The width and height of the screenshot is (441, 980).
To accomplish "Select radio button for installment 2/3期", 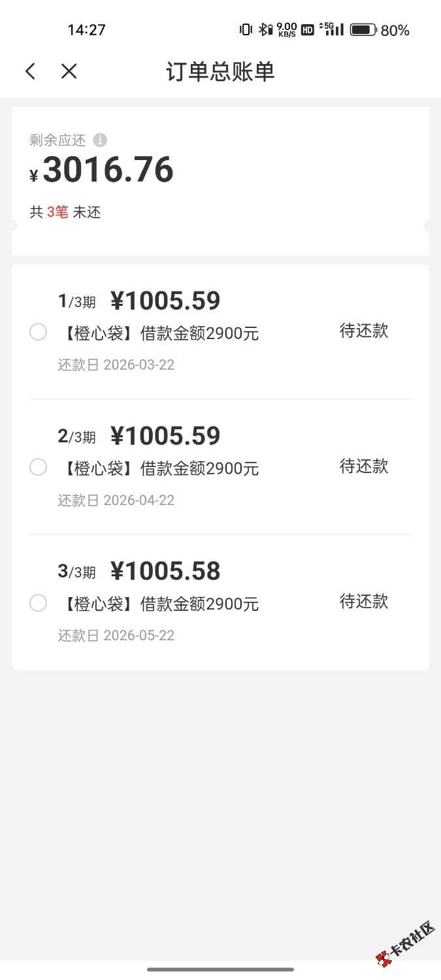I will (x=39, y=467).
